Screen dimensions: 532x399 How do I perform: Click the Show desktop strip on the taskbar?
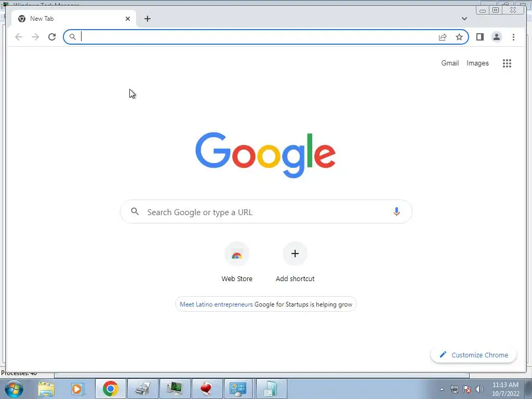(x=528, y=389)
